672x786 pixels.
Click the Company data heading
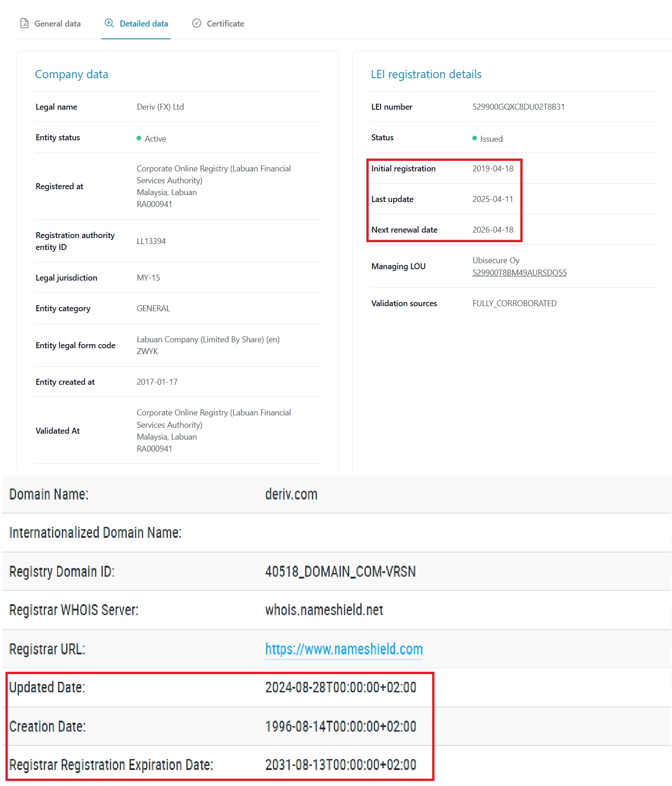click(x=72, y=74)
